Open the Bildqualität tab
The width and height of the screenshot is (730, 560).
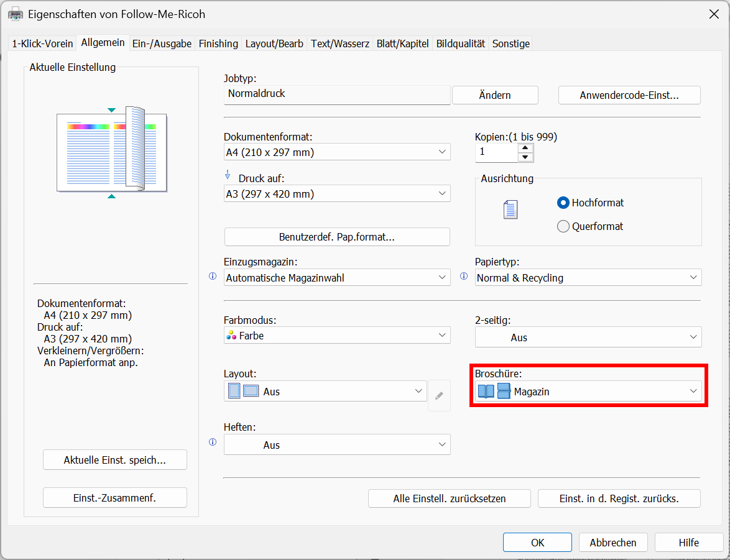[x=460, y=44]
